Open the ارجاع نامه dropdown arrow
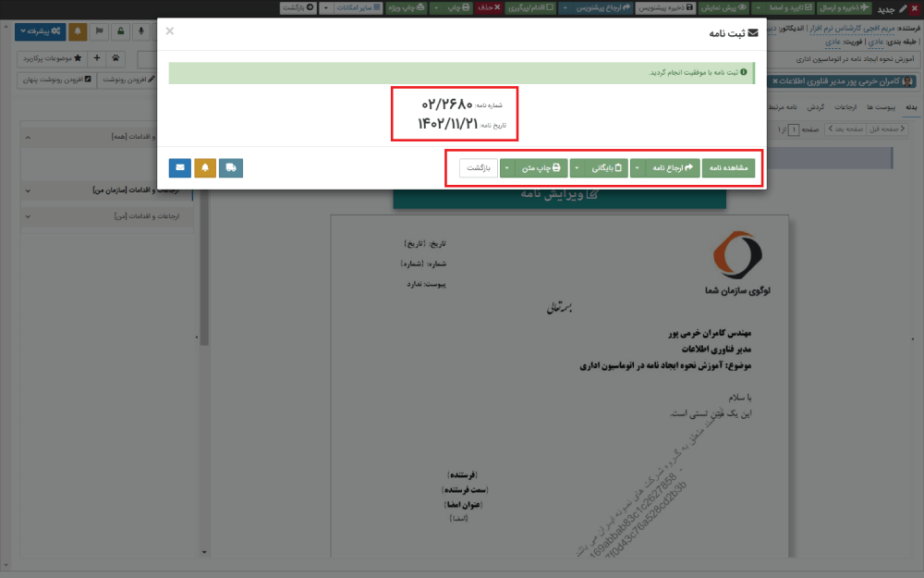The image size is (924, 578). click(x=636, y=167)
